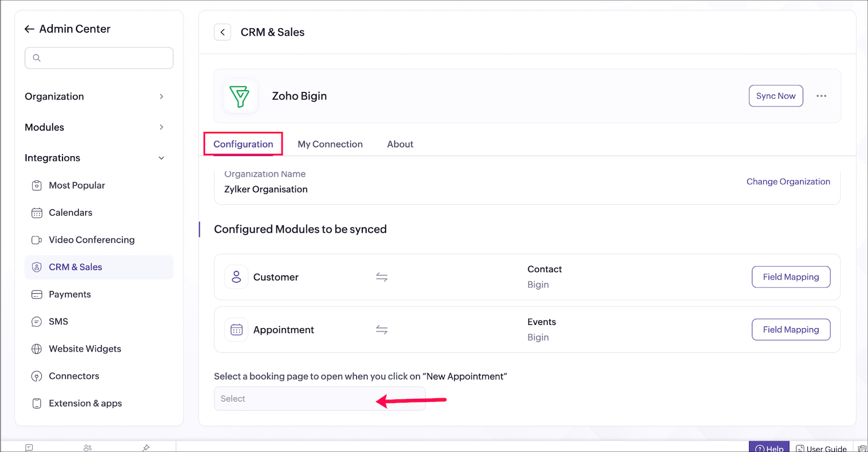The height and width of the screenshot is (452, 868).
Task: Click the Zoho Bigin logo icon
Action: [240, 96]
